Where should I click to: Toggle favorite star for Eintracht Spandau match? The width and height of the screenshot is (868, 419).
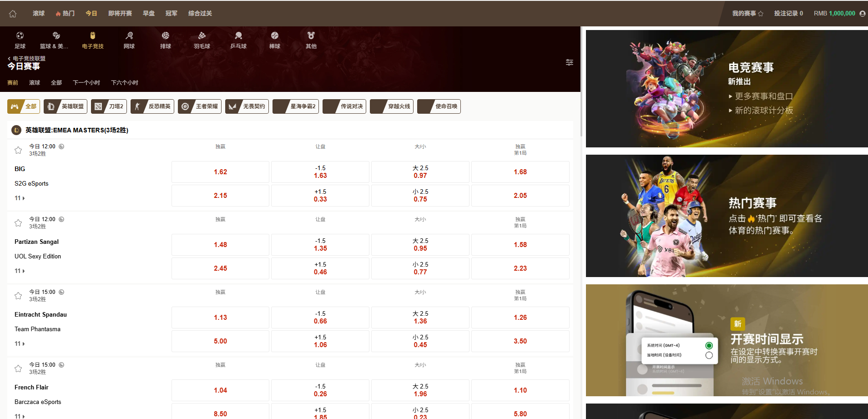[18, 296]
